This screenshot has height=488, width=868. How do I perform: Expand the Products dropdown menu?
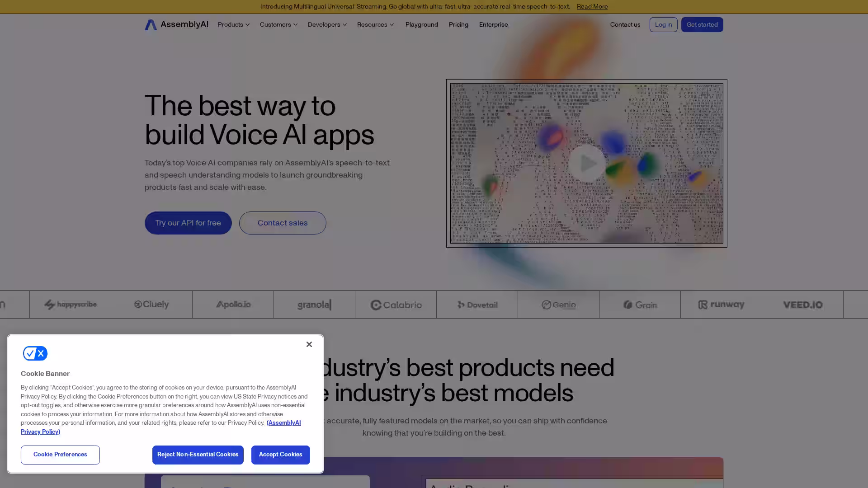(x=233, y=24)
